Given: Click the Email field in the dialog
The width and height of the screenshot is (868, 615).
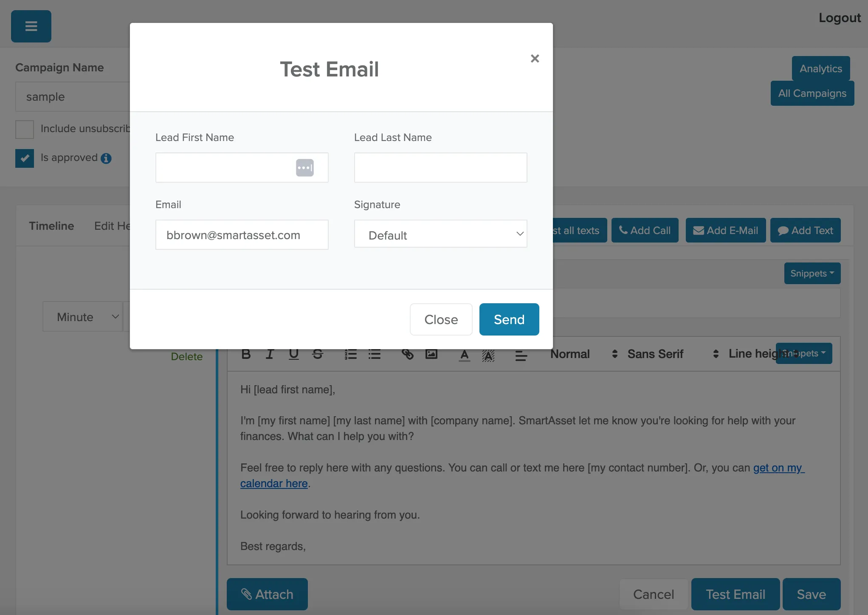Looking at the screenshot, I should click(x=242, y=234).
